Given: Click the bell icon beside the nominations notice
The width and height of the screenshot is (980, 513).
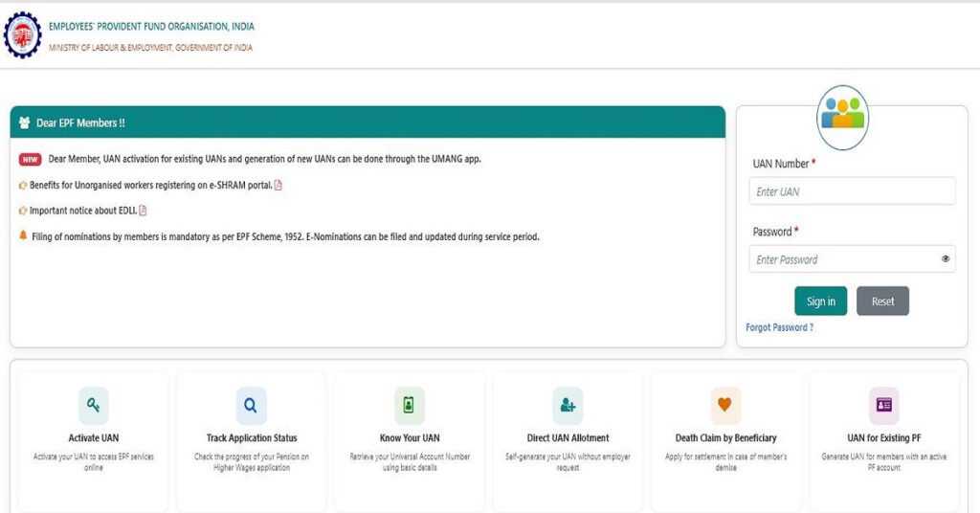Looking at the screenshot, I should click(23, 235).
